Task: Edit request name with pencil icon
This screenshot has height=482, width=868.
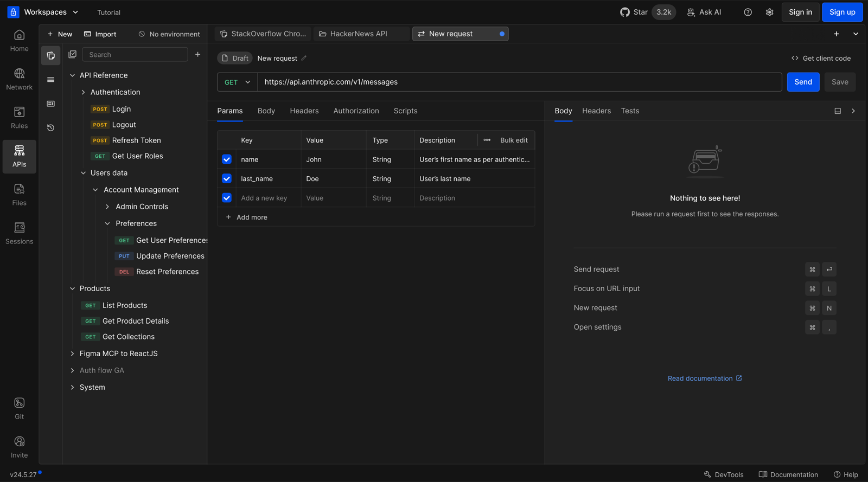Action: click(x=304, y=58)
